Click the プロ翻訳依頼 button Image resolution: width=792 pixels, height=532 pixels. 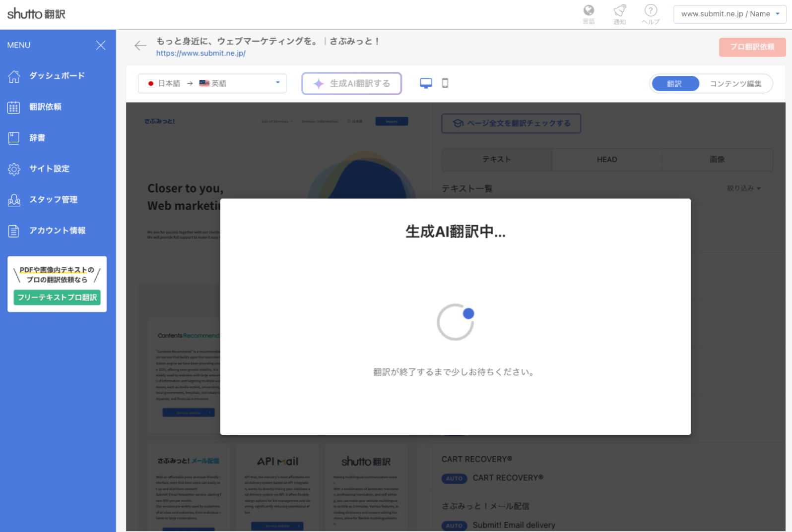click(x=752, y=47)
